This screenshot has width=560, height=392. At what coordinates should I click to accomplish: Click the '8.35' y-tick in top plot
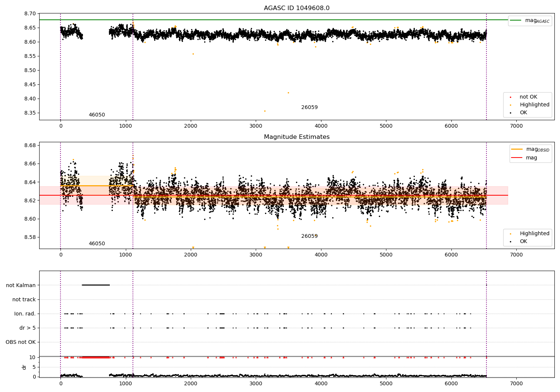(30, 113)
